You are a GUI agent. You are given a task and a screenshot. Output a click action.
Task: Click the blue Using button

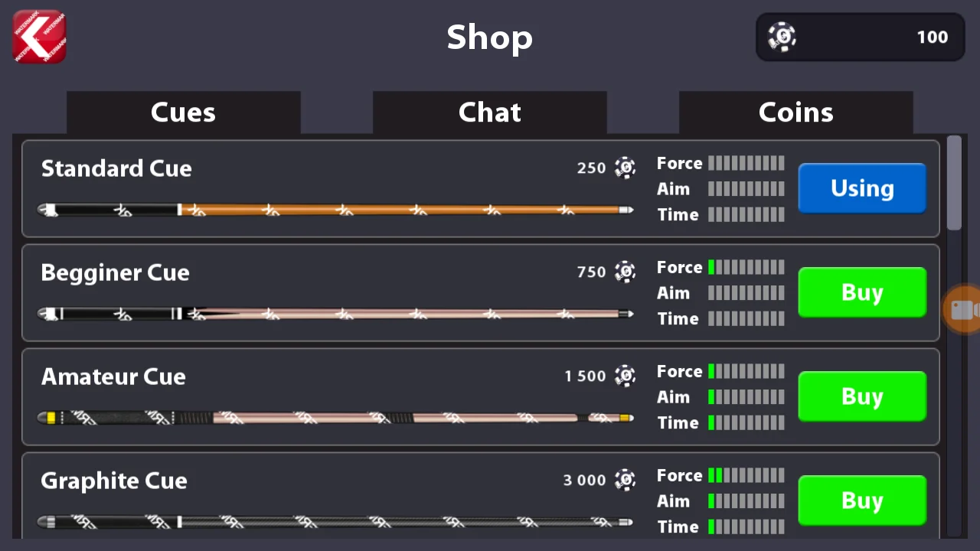coord(862,188)
